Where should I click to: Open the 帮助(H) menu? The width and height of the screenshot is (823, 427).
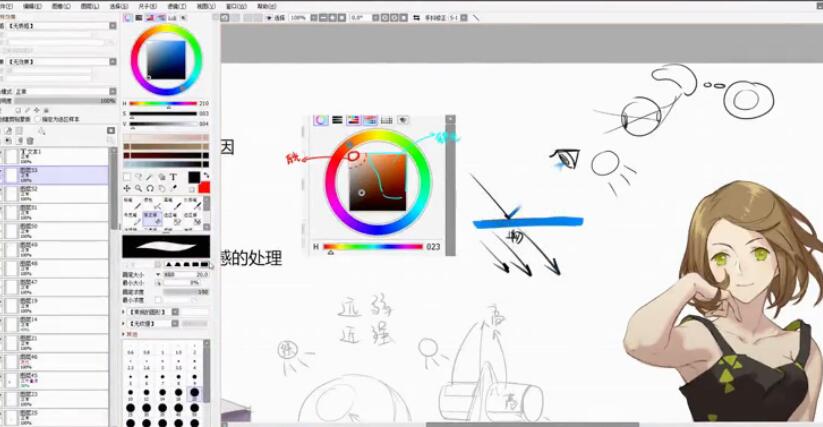coord(267,6)
